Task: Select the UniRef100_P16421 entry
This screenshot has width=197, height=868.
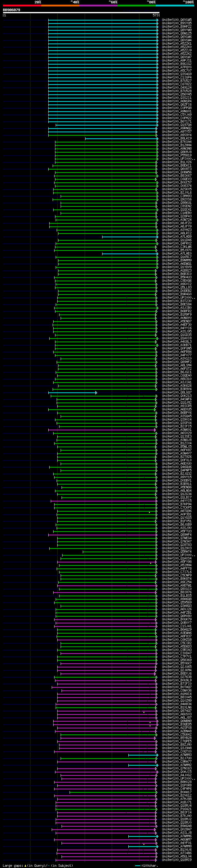Action: pos(177,809)
